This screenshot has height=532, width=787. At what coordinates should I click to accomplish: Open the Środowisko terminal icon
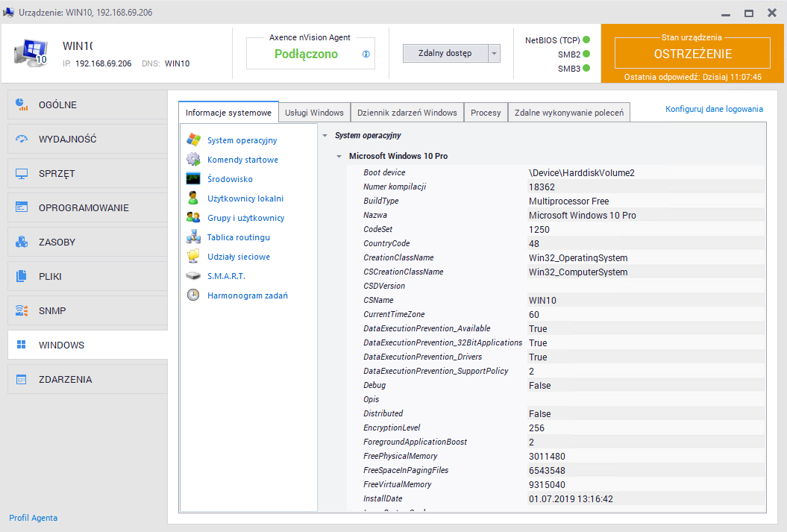point(194,179)
